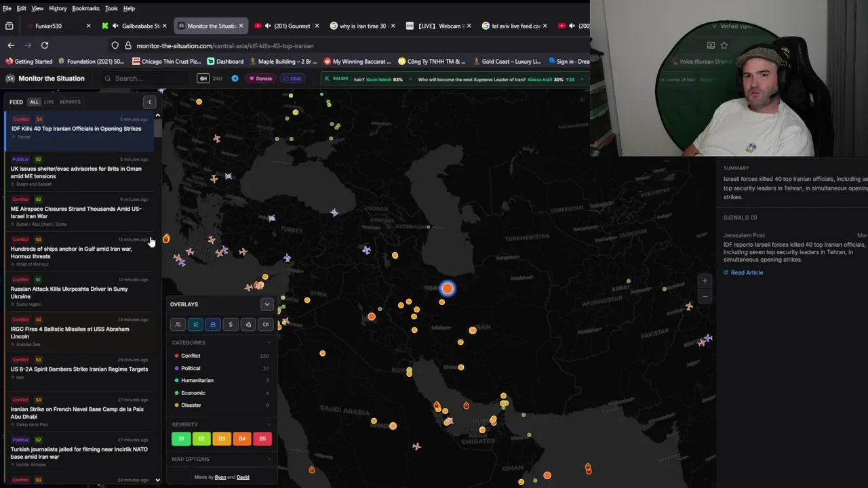Close the Monitor the Situation tab
868x488 pixels.
[x=241, y=26]
